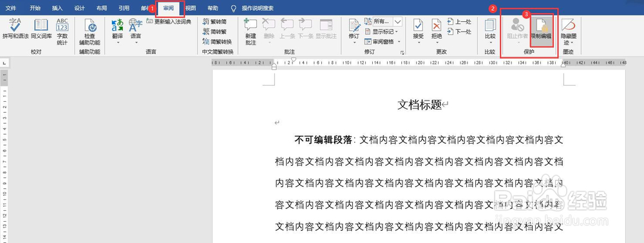The width and height of the screenshot is (644, 243).
Task: Switch to the 引用 tab
Action: [x=124, y=8]
